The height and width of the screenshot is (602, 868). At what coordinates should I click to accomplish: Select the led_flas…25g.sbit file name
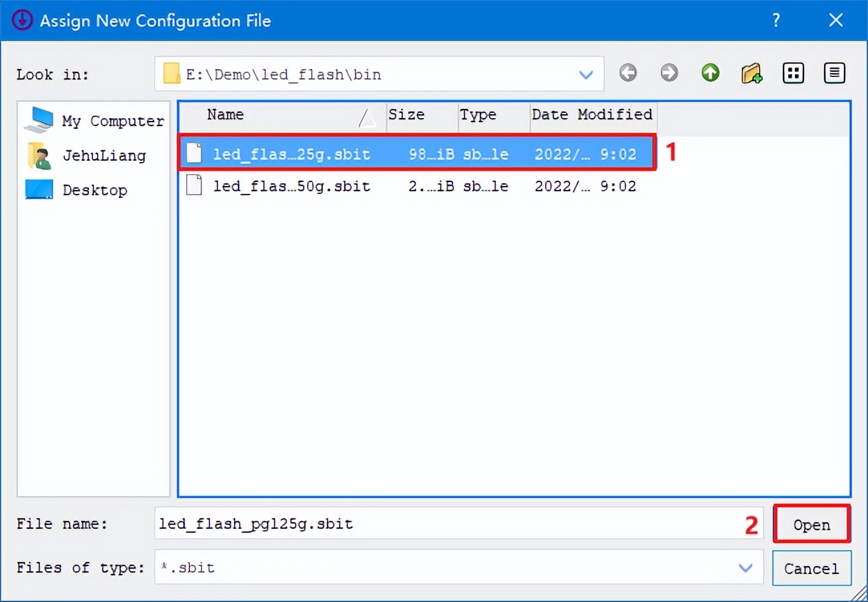(x=292, y=155)
